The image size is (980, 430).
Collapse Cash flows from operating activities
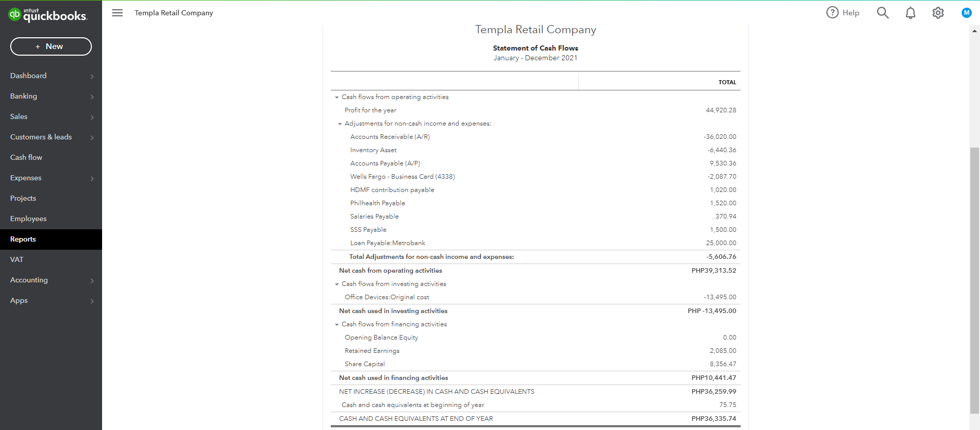tap(337, 97)
